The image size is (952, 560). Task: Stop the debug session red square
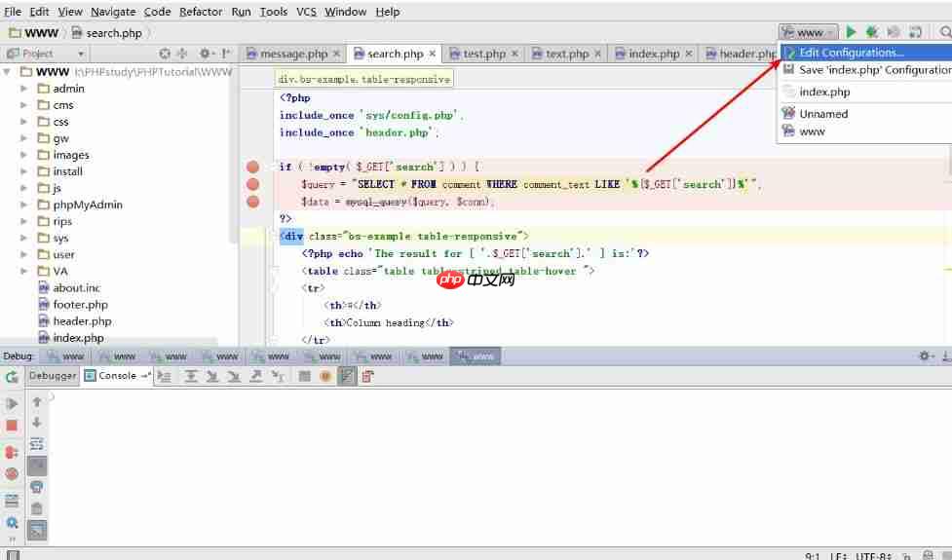pyautogui.click(x=12, y=426)
